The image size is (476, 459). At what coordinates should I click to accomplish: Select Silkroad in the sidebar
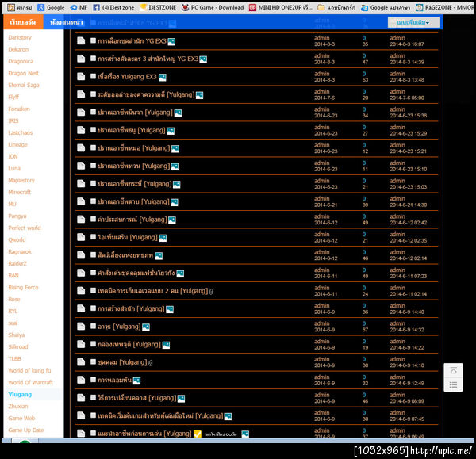(18, 346)
